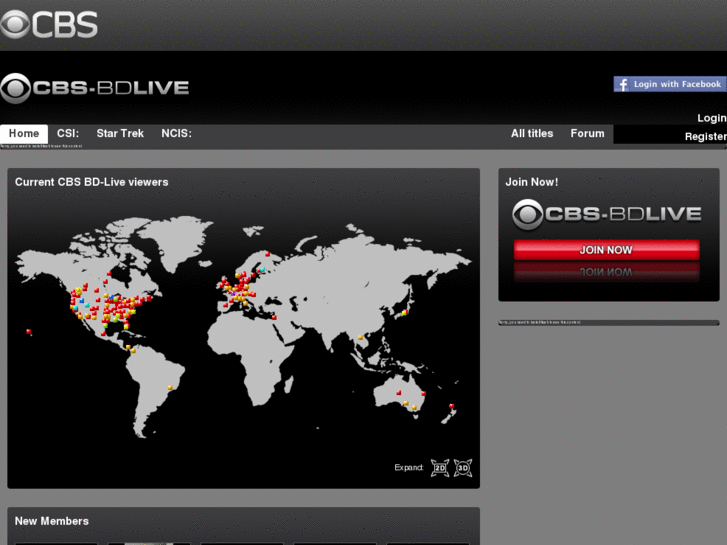The width and height of the screenshot is (727, 545).
Task: Click the 'Current CBS BD-Live viewers' heading
Action: [x=91, y=182]
